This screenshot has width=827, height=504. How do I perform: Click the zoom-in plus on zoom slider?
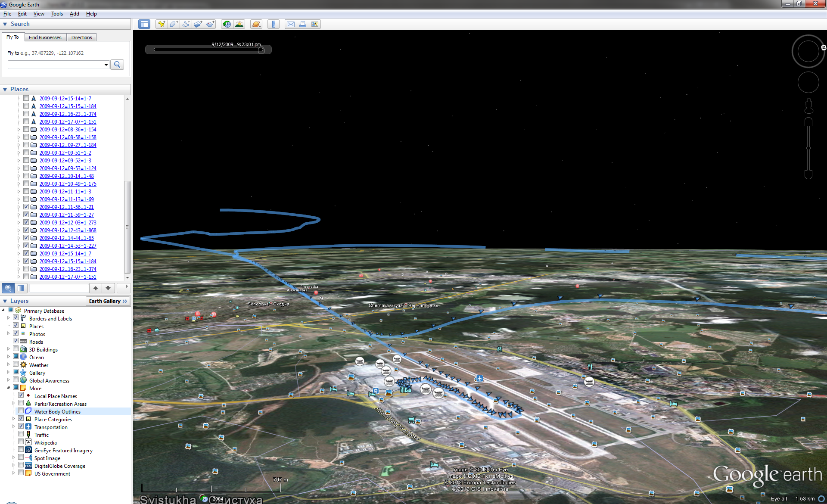[x=808, y=122]
